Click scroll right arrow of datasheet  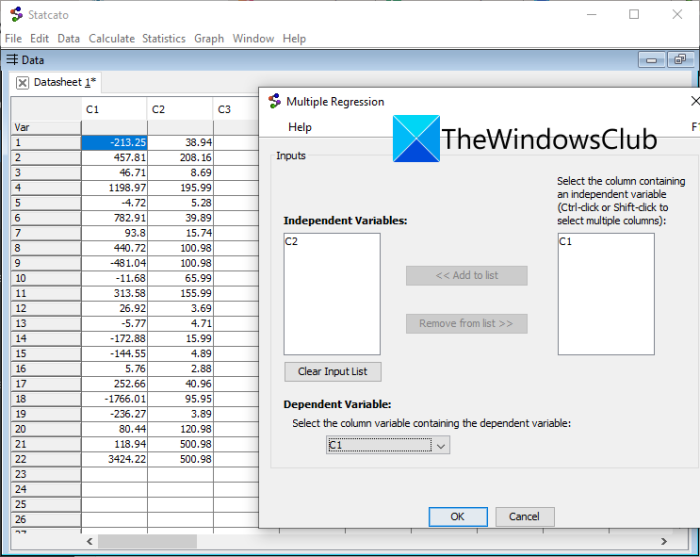click(x=664, y=541)
